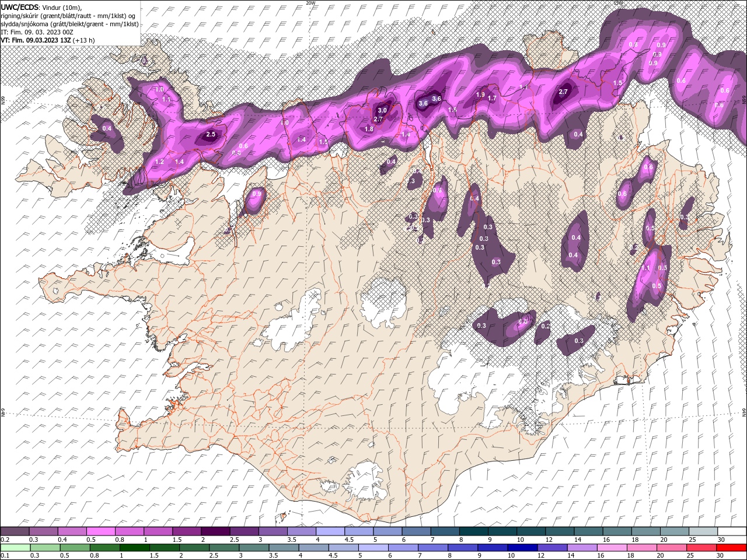
Task: Click the '15W' longitude label
Action: tap(618, 3)
